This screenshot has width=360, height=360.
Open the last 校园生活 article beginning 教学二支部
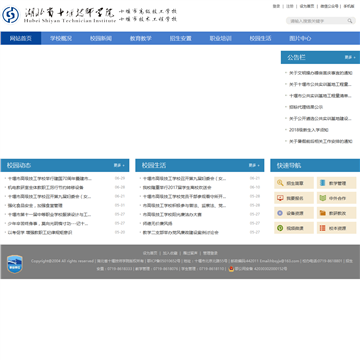point(181,232)
